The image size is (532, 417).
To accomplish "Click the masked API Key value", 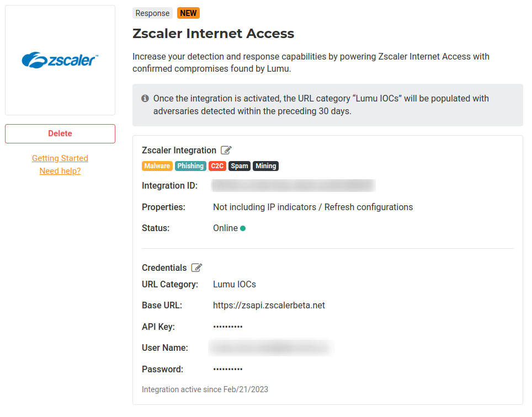I will click(228, 327).
